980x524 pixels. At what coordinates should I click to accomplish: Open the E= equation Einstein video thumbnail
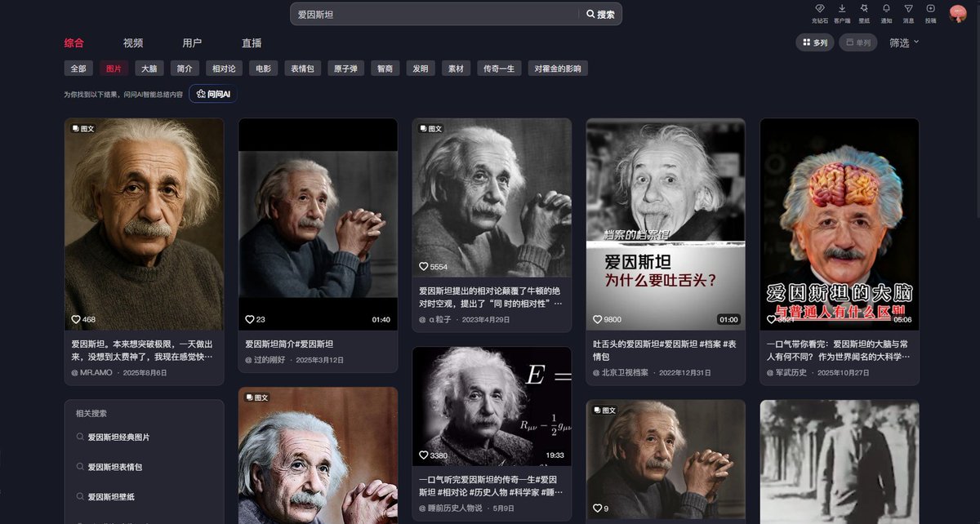[x=492, y=406]
